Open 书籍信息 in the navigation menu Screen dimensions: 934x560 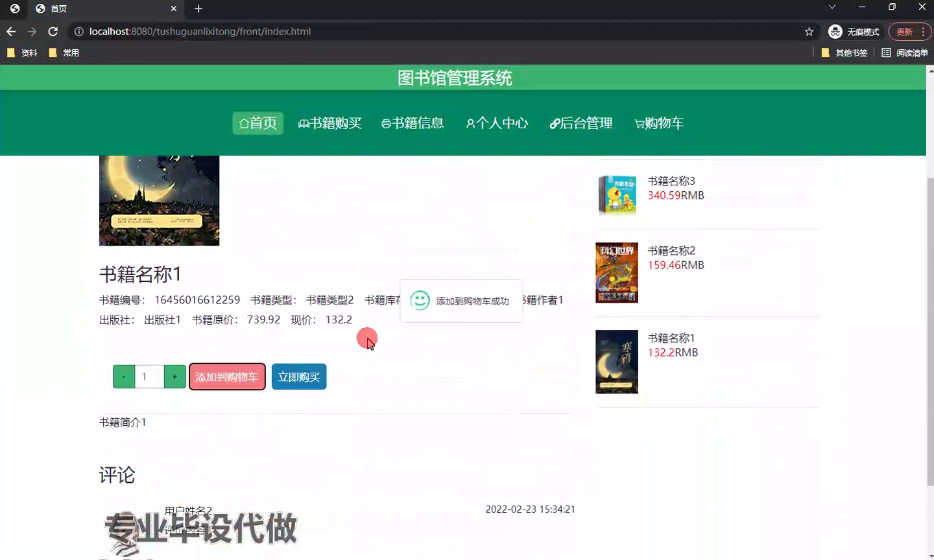click(x=413, y=123)
